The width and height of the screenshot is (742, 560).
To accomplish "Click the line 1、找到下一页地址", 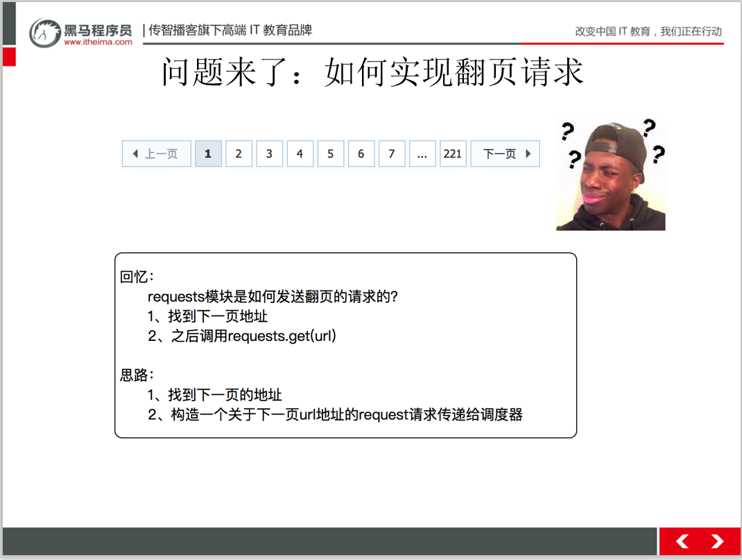I will (207, 316).
